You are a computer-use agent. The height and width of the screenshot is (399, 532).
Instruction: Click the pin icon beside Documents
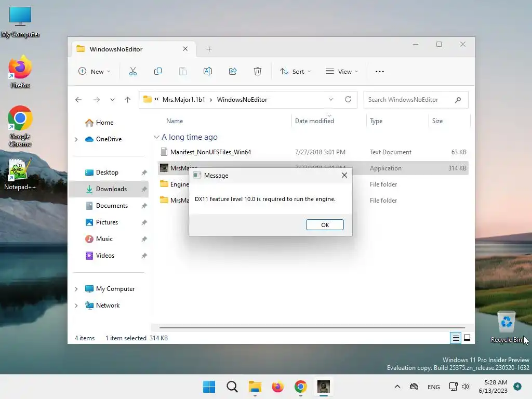[144, 206]
